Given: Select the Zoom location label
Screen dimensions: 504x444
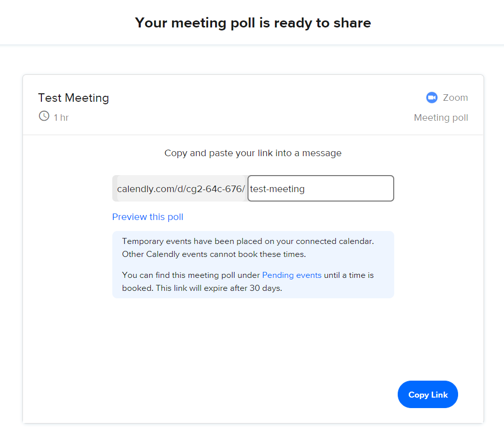Looking at the screenshot, I should point(455,98).
